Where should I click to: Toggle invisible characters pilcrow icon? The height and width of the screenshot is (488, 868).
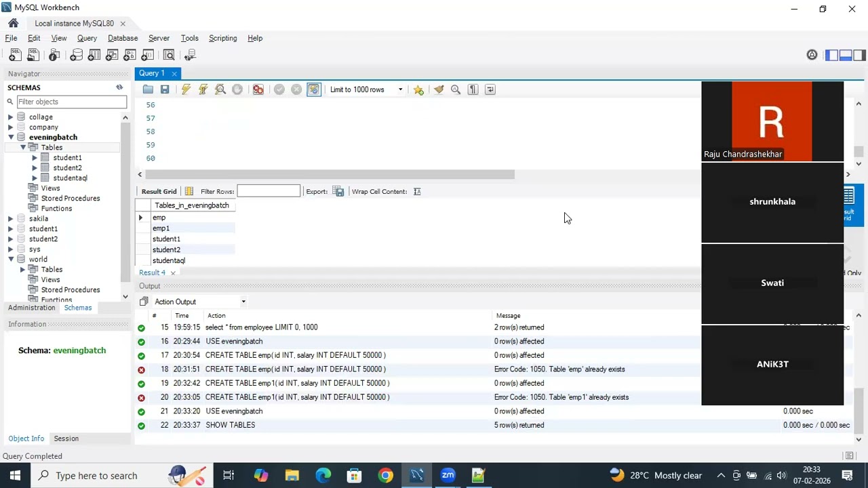(473, 89)
